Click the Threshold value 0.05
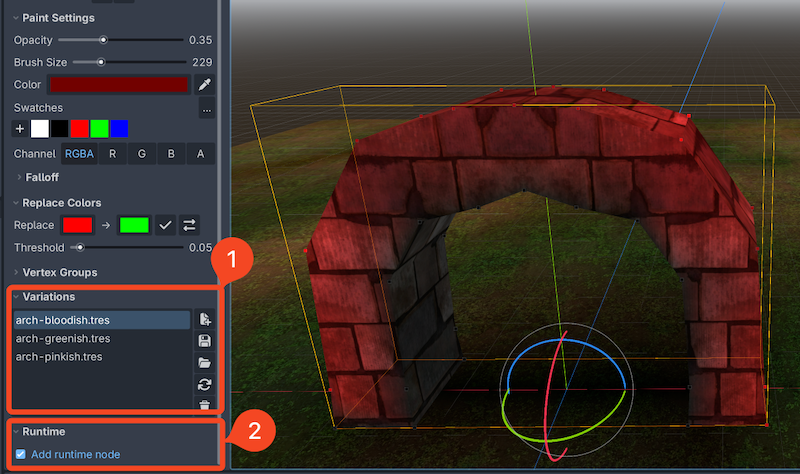 click(201, 248)
